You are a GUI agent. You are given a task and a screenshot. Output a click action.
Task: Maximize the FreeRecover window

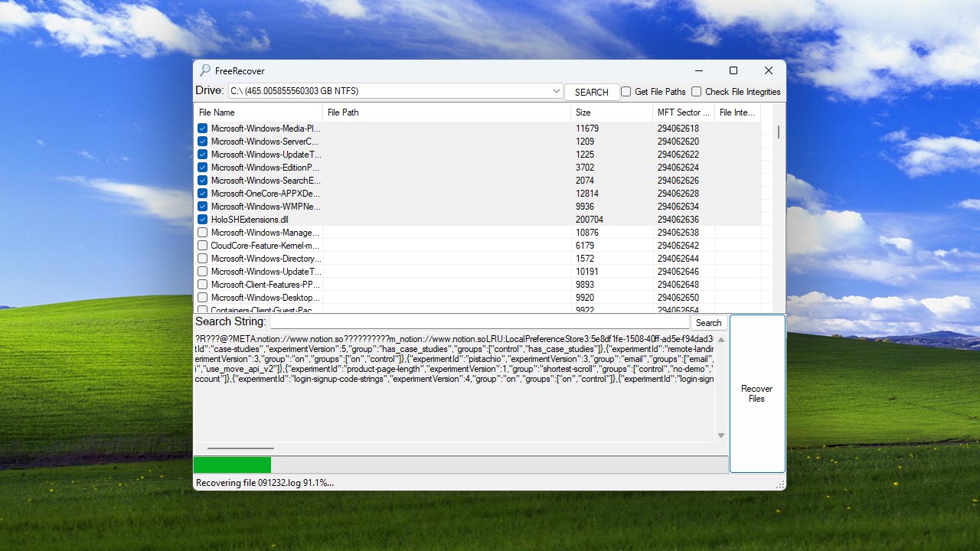pyautogui.click(x=733, y=70)
